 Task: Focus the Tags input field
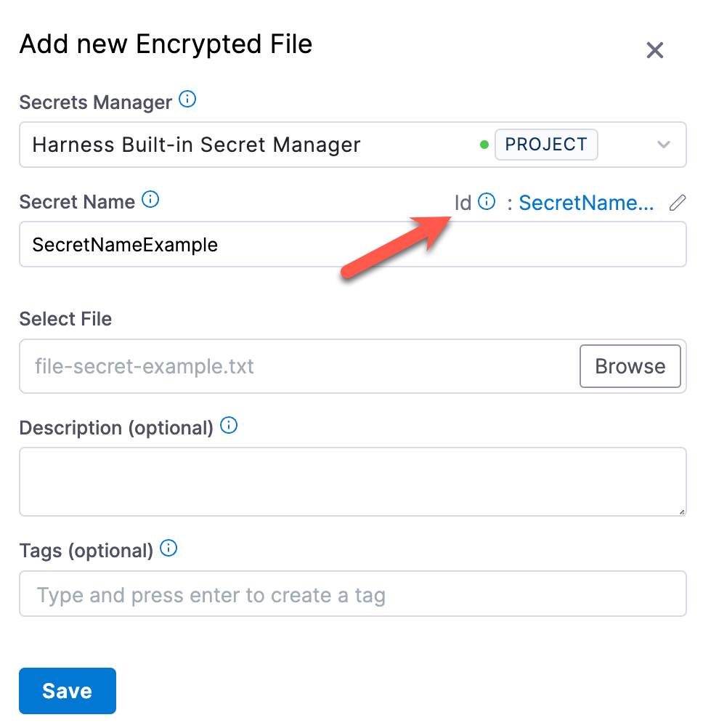tap(352, 595)
